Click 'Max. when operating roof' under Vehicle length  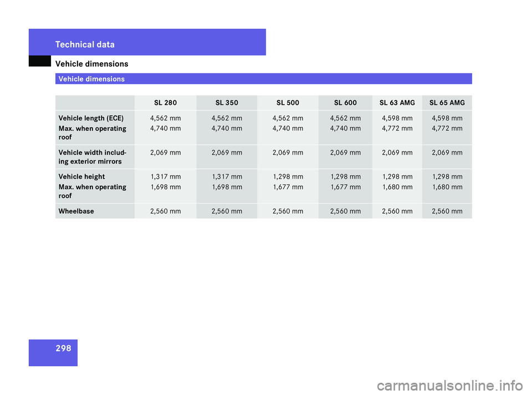pyautogui.click(x=93, y=133)
